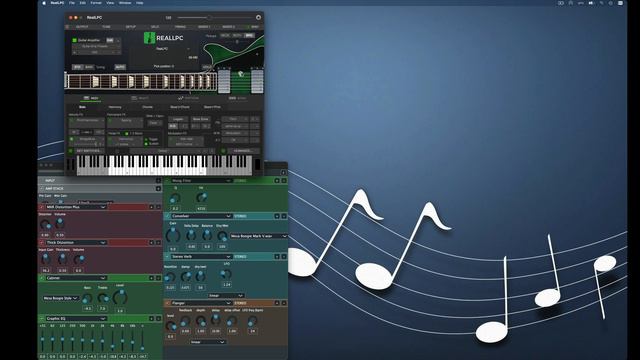640x360 pixels.
Task: Toggle the Guitar Amplifier power checkbox
Action: [x=74, y=40]
